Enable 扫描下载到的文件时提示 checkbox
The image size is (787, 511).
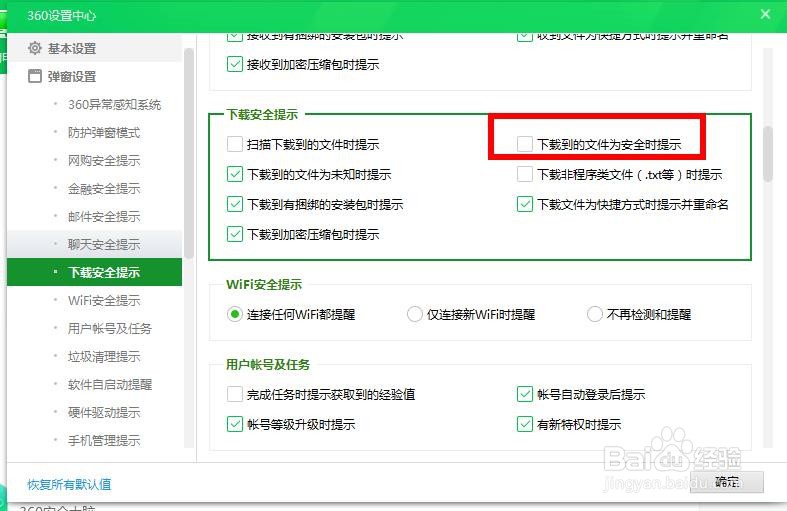tap(234, 145)
